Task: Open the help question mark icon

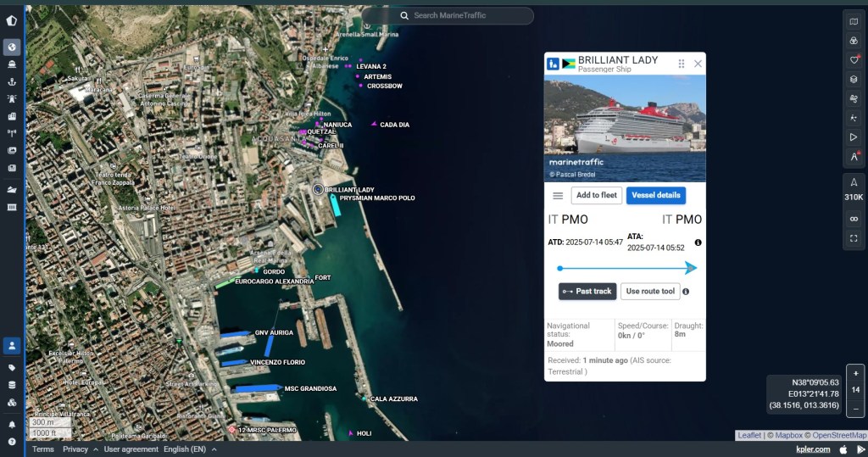Action: [x=12, y=442]
